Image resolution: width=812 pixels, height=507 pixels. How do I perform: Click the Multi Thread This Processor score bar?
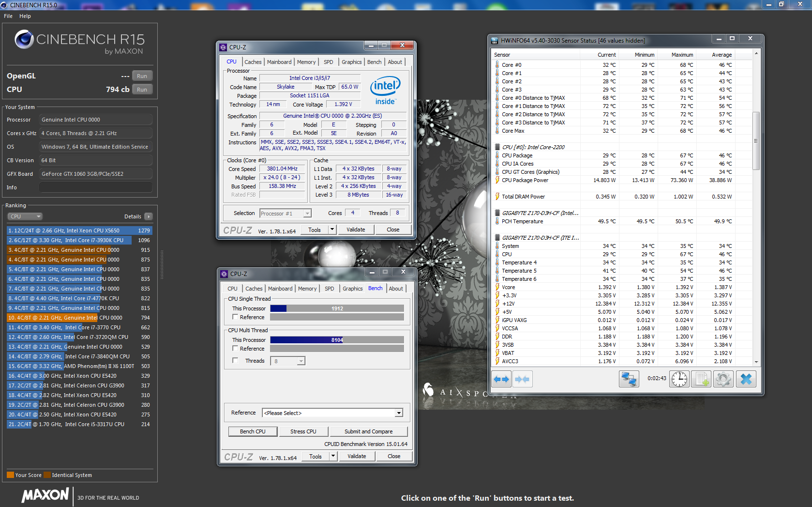[x=337, y=340]
